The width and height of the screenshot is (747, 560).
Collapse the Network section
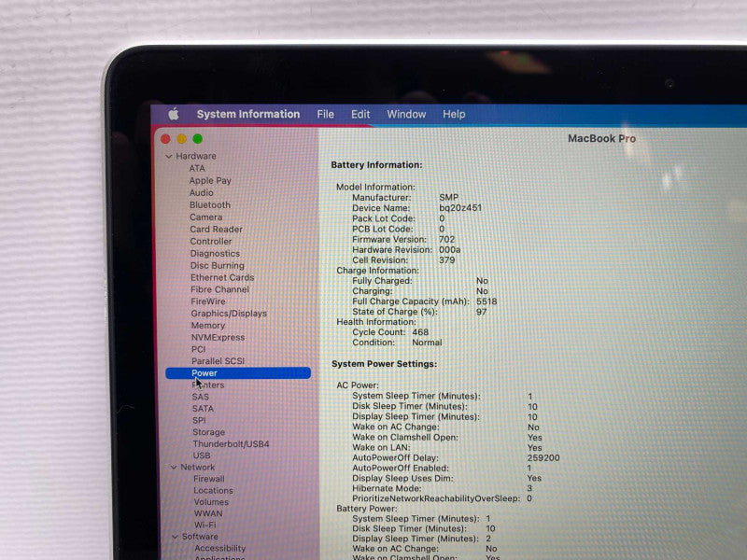(x=174, y=468)
